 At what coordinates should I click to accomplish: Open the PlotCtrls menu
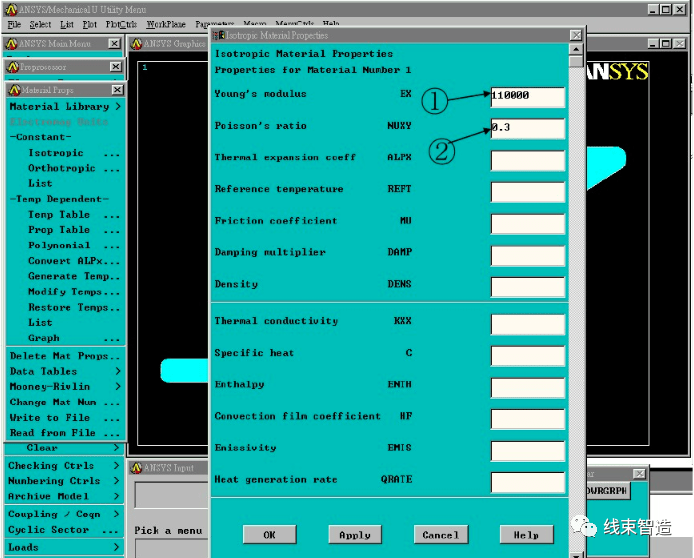(x=121, y=24)
